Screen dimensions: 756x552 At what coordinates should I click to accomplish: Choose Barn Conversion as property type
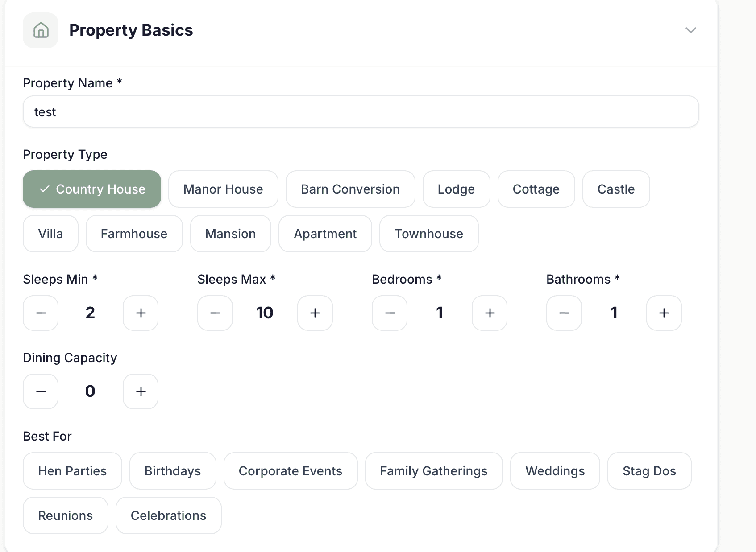coord(350,189)
